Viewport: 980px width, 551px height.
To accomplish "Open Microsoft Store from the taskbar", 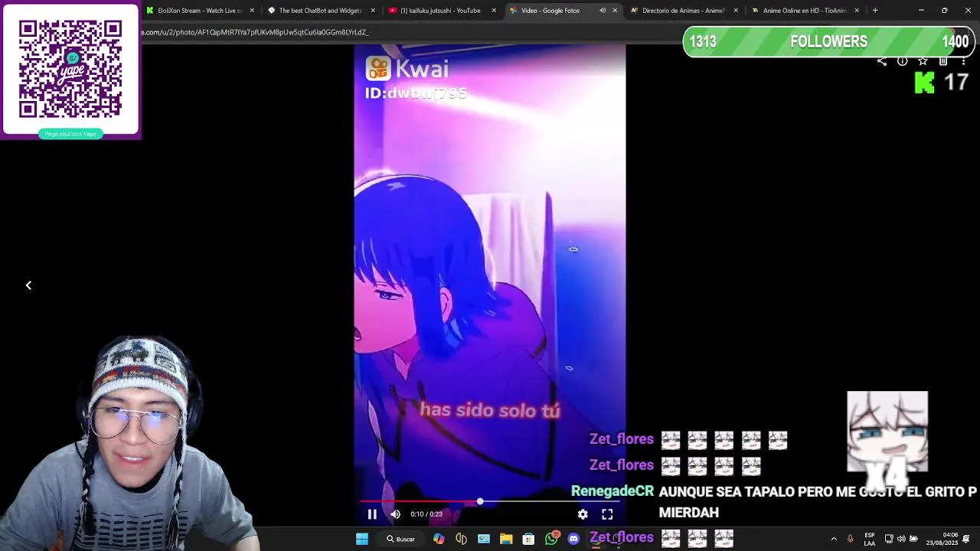I will pos(528,539).
